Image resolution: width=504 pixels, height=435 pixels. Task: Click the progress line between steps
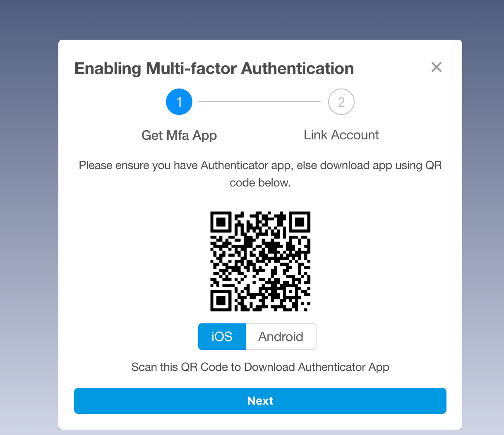(x=259, y=102)
